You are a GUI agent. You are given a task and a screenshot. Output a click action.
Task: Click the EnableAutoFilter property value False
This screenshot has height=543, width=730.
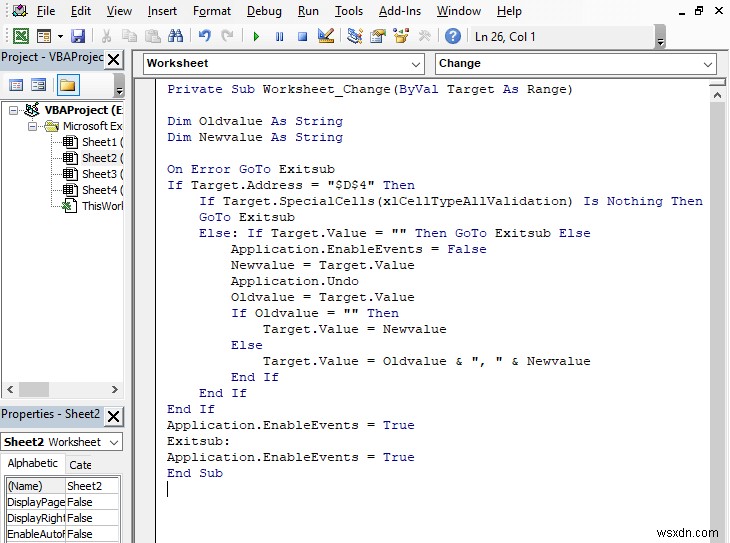click(x=92, y=534)
